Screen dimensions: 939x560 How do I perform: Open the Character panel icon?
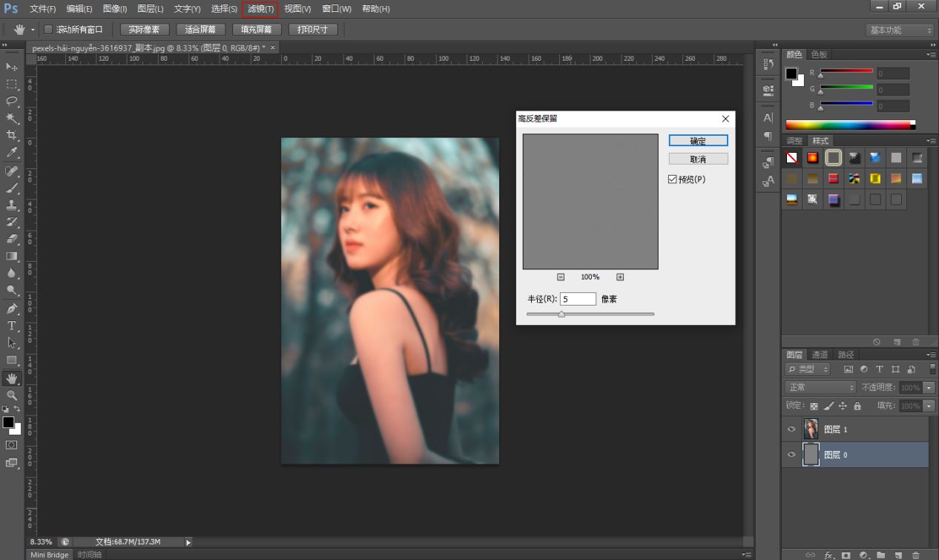[x=768, y=118]
